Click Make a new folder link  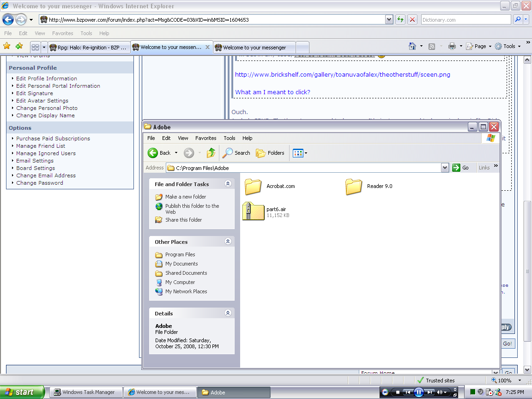point(186,197)
